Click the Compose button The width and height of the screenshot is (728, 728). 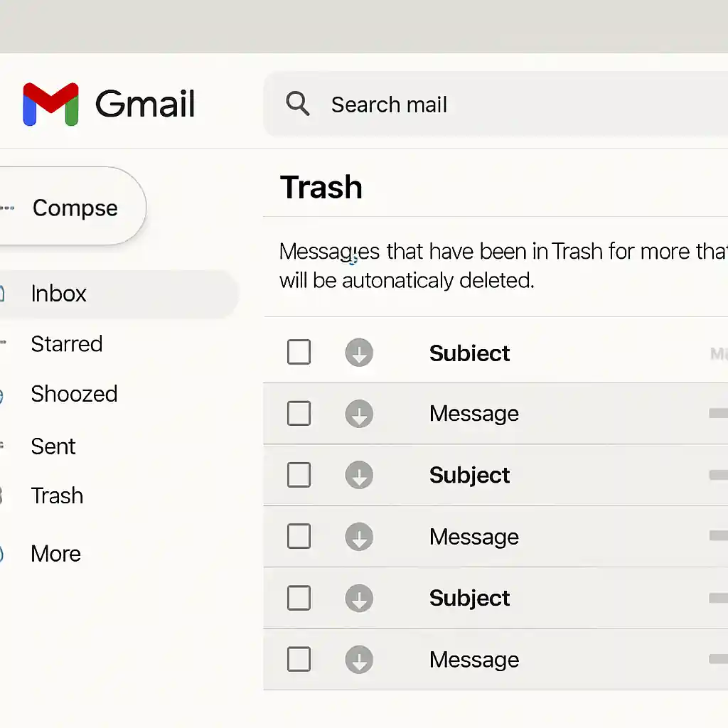click(x=75, y=208)
